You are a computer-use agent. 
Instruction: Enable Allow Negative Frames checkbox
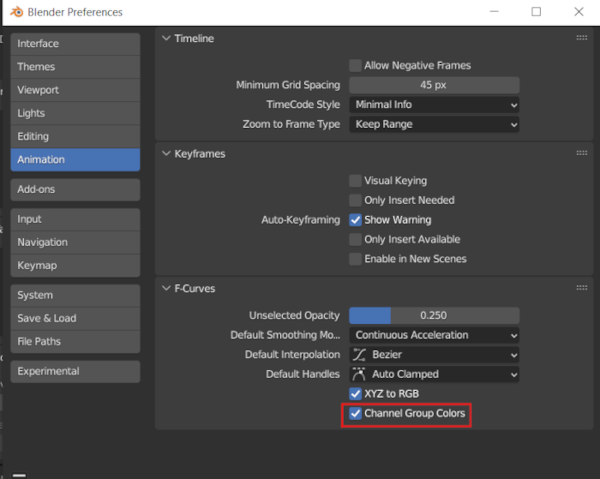point(355,65)
